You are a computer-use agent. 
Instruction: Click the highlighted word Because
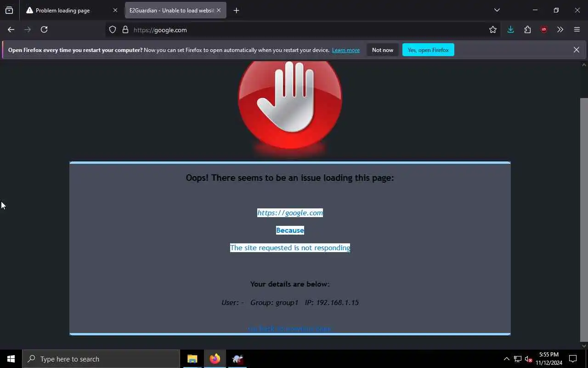pyautogui.click(x=290, y=230)
